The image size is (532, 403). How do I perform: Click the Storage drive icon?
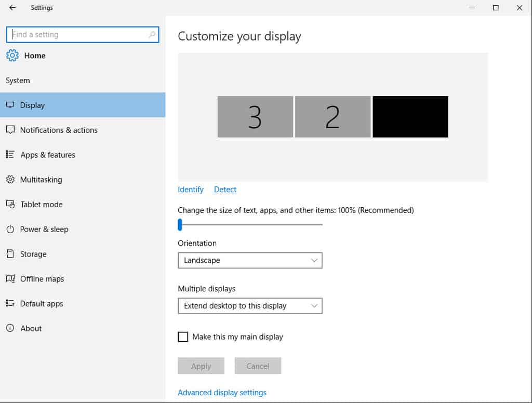tap(10, 254)
